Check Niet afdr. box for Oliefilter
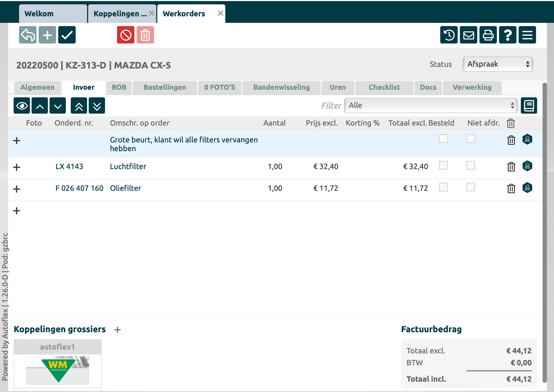Viewport: 554px width, 392px height. coord(470,187)
